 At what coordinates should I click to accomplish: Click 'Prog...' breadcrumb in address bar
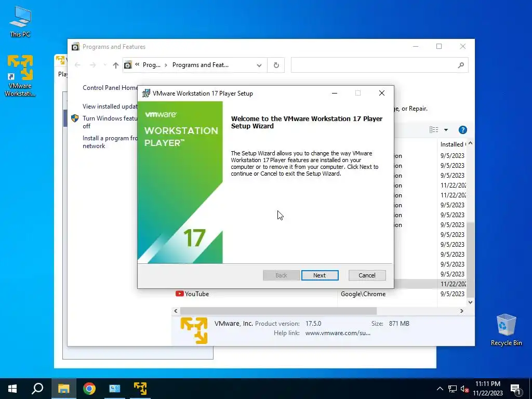(x=151, y=65)
